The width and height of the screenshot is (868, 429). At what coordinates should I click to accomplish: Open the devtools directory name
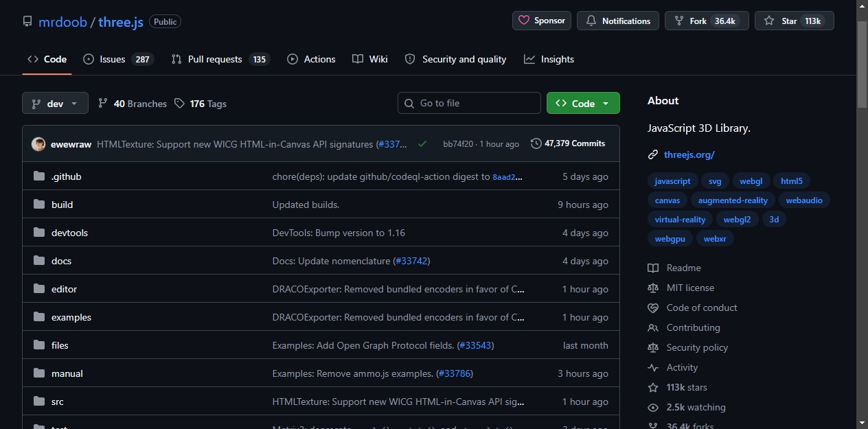click(69, 233)
